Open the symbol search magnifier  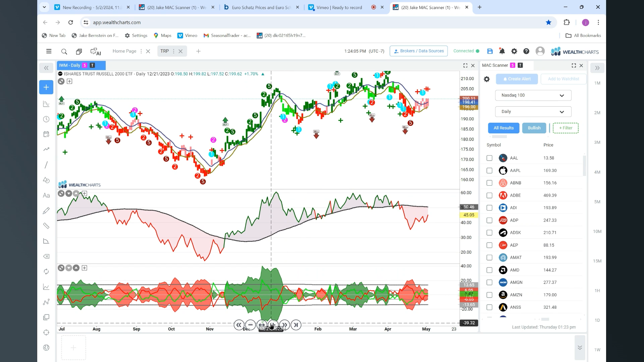(x=64, y=51)
